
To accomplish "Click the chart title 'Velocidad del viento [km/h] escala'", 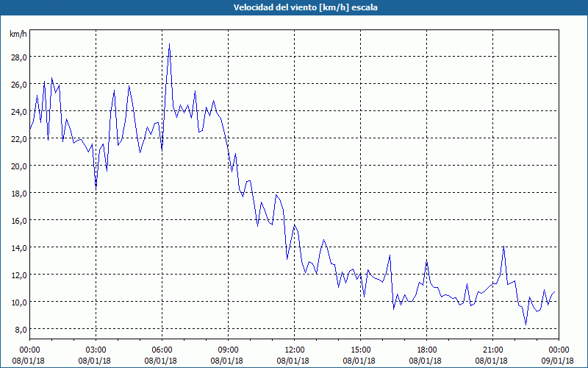I will tap(305, 7).
